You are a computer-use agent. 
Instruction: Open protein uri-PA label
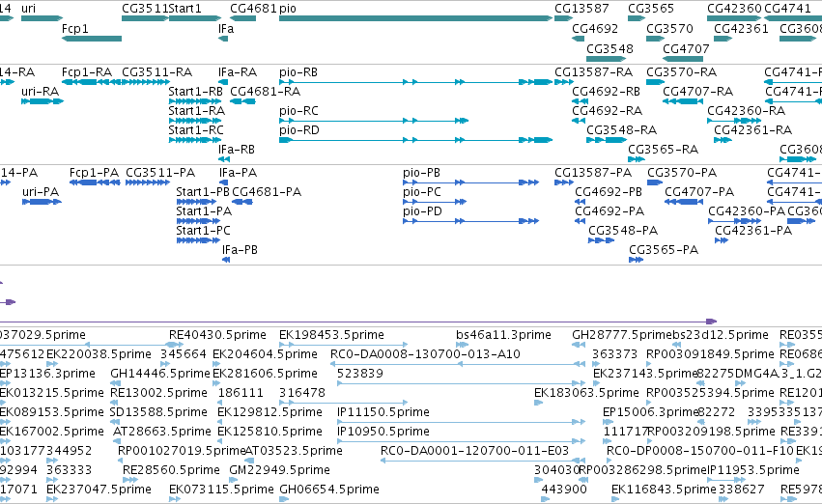click(41, 192)
